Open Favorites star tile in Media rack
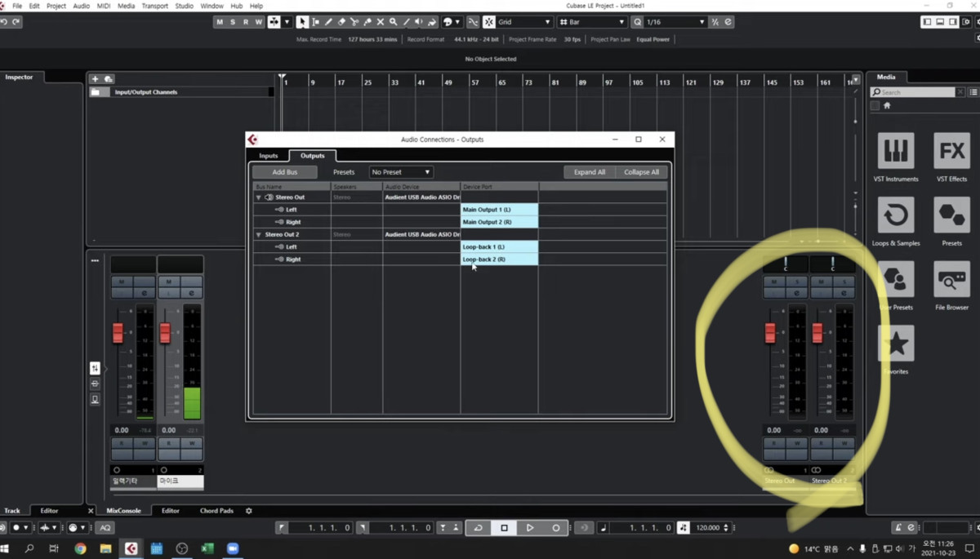This screenshot has height=559, width=980. pos(896,350)
